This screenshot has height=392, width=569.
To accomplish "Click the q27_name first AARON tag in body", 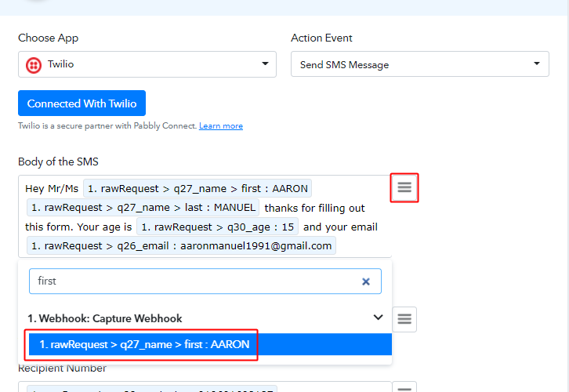I will click(198, 188).
